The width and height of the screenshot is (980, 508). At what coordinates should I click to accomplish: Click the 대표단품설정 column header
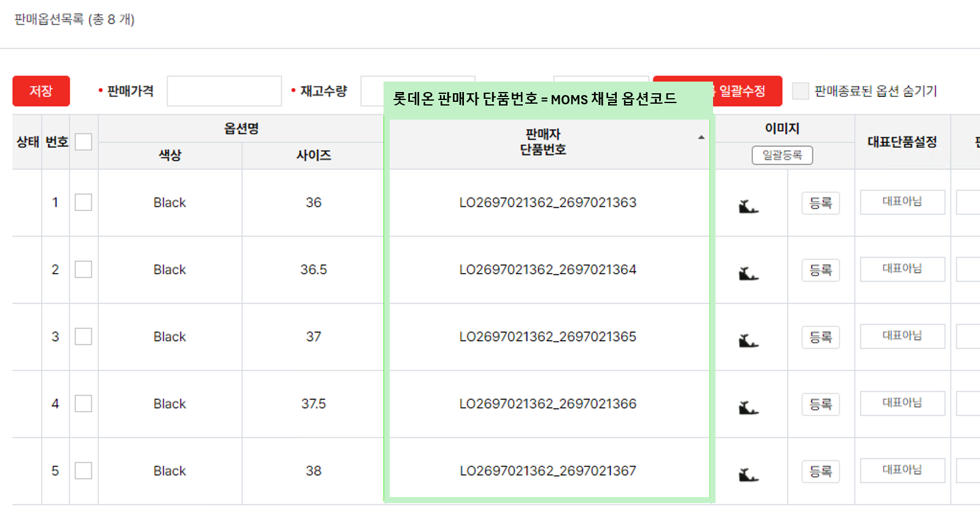click(x=902, y=142)
